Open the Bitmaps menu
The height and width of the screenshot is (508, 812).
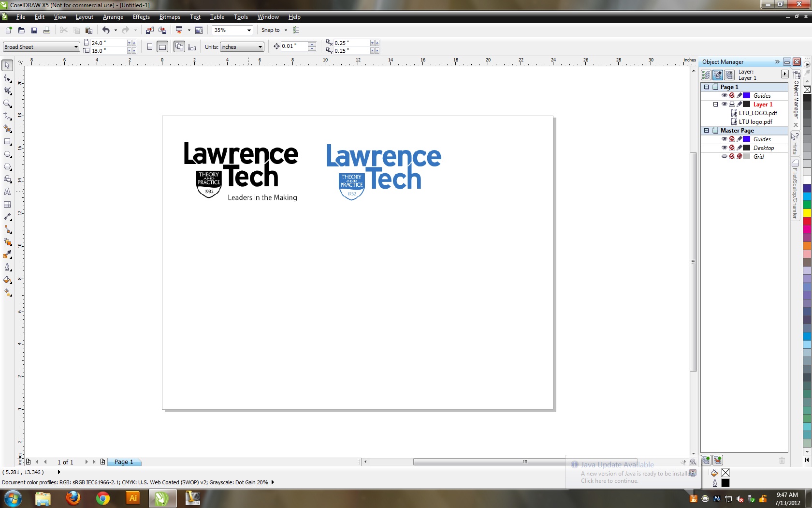[170, 17]
